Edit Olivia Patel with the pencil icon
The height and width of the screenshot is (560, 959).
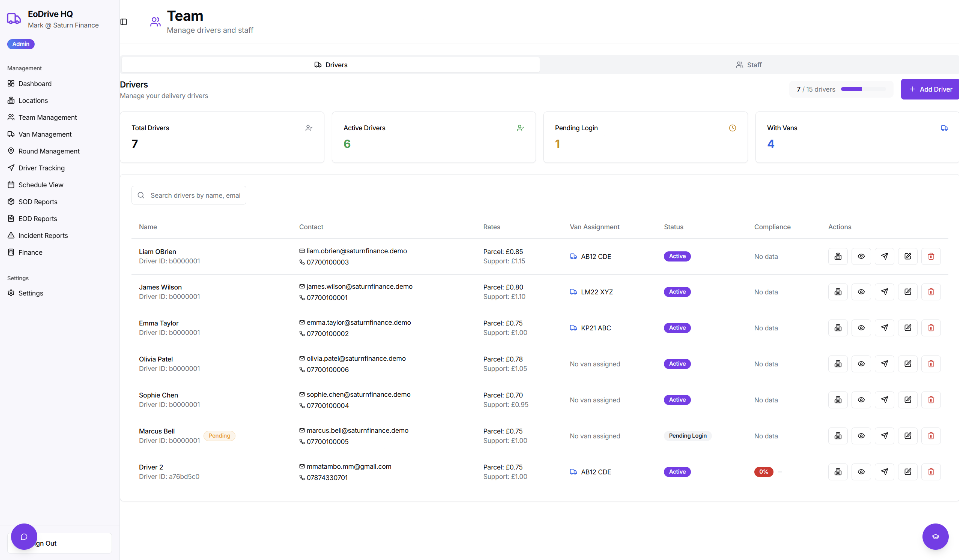[908, 364]
